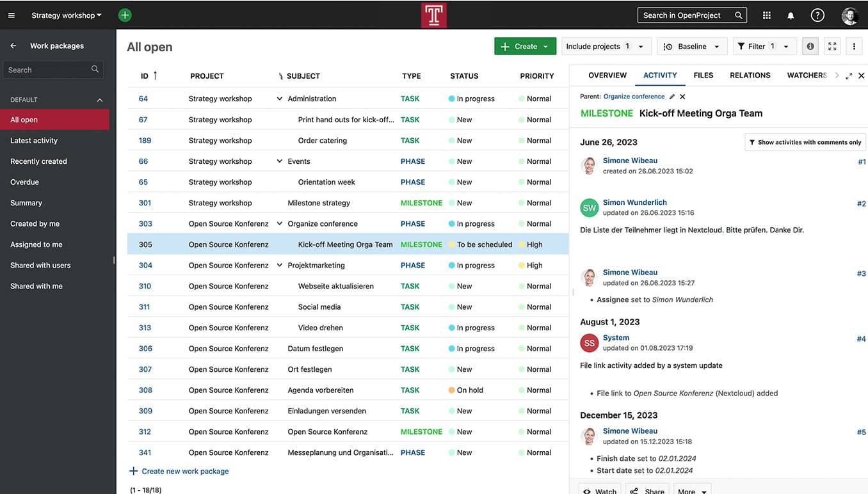The width and height of the screenshot is (868, 494).
Task: Open work package ID 305 link
Action: tap(145, 244)
